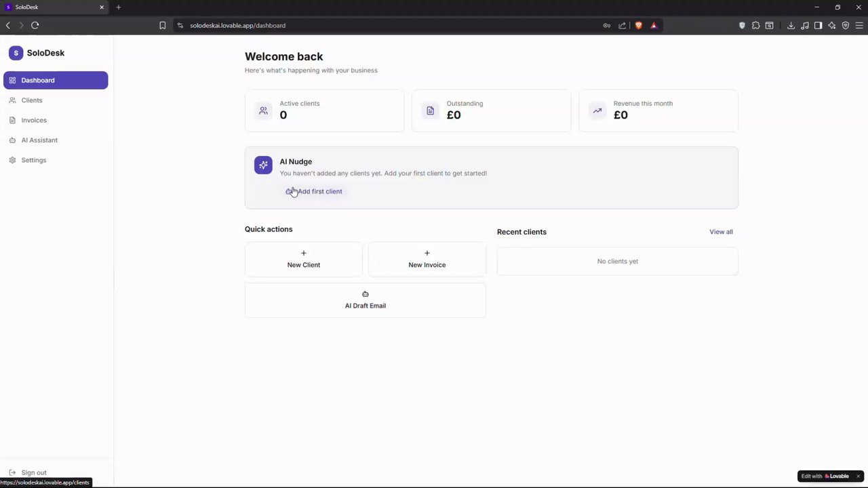This screenshot has height=488, width=868.
Task: Close the SoloDesk browser tab
Action: click(x=102, y=7)
